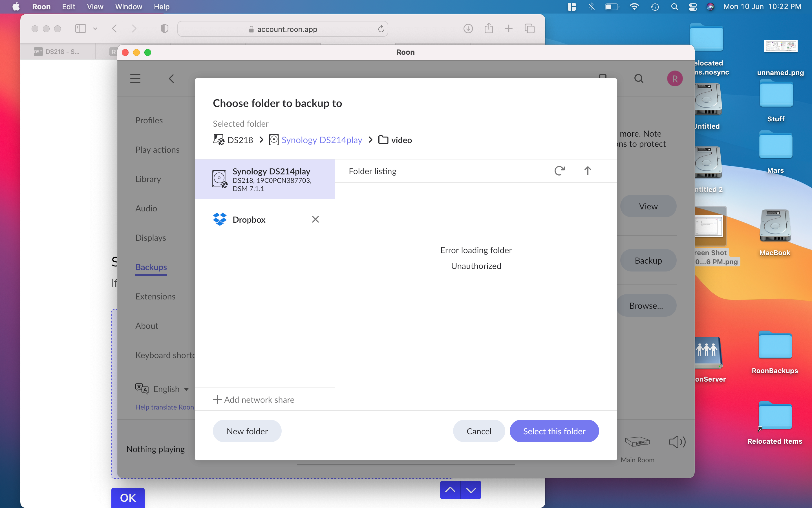Navigate to DS218 in breadcrumb
This screenshot has height=508, width=812.
[233, 140]
